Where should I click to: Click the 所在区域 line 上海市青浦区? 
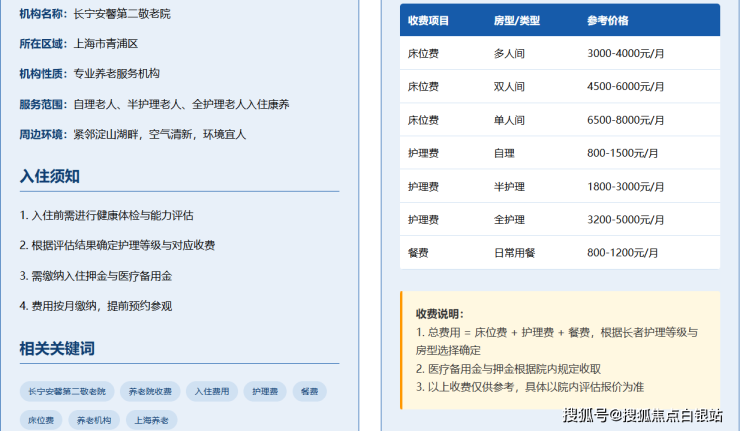[79, 44]
